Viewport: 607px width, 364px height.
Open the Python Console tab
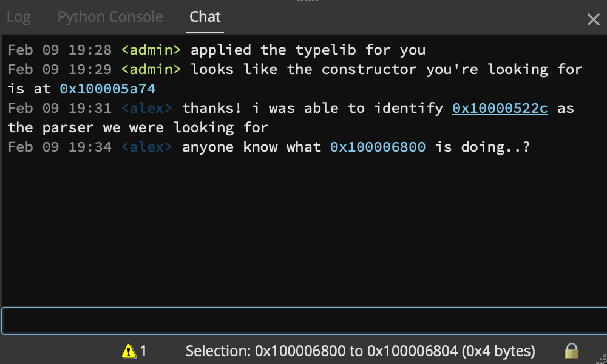(110, 17)
